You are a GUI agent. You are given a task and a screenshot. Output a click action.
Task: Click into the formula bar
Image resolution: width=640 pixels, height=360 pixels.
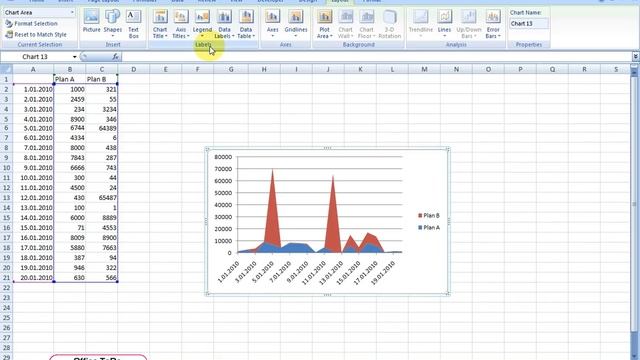click(x=376, y=57)
